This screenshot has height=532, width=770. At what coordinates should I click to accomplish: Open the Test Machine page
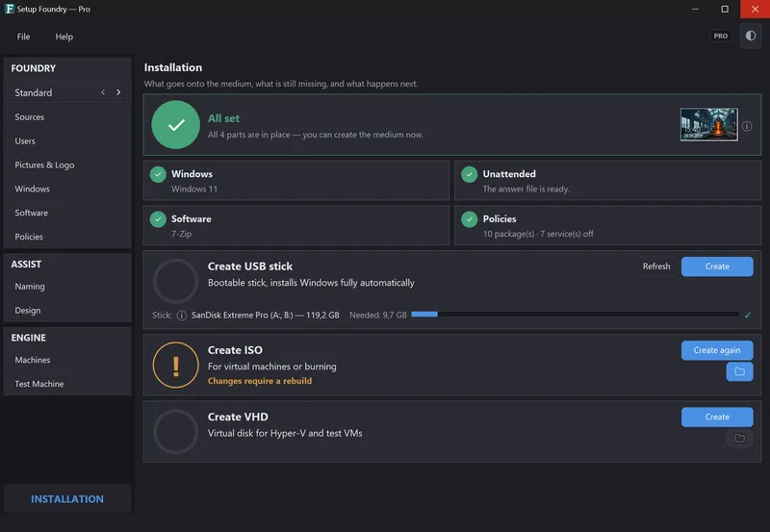coord(67,384)
